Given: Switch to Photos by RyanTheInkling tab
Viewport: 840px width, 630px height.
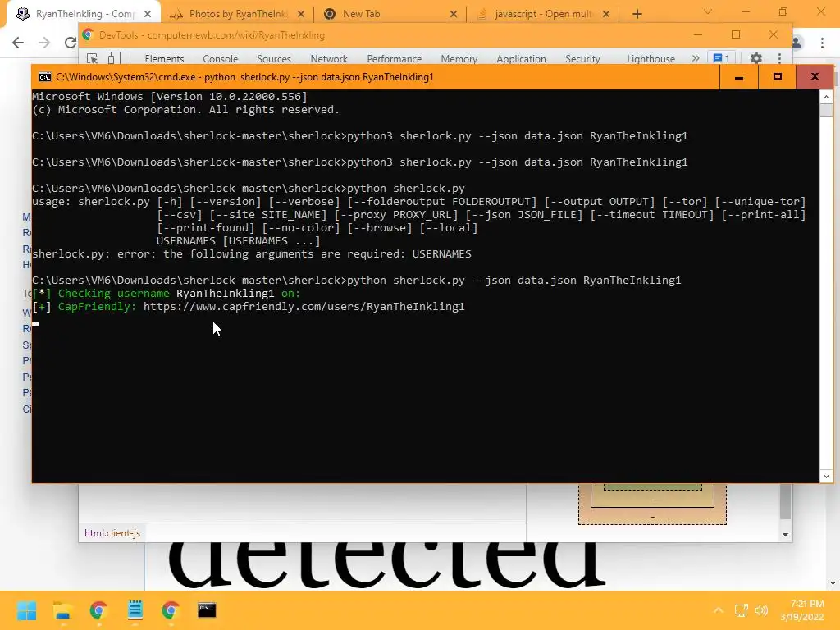Looking at the screenshot, I should coord(237,14).
